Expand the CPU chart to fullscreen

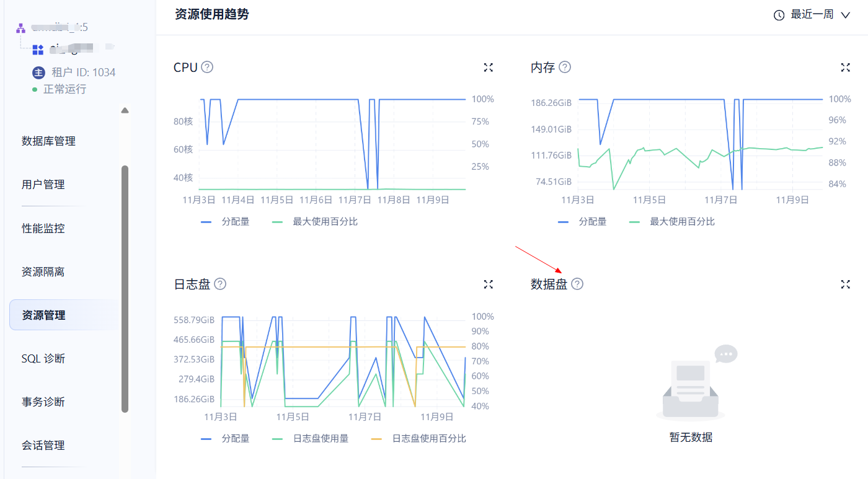[x=489, y=68]
